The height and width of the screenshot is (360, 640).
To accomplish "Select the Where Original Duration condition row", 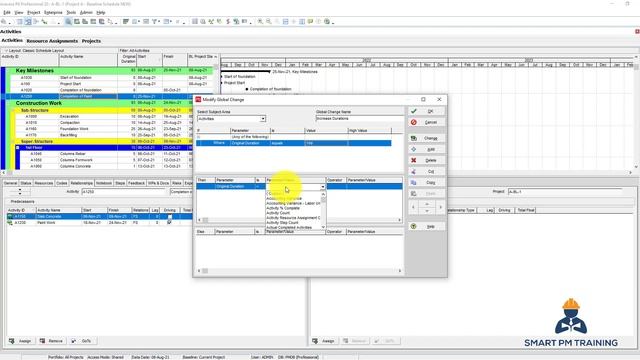I will click(293, 143).
